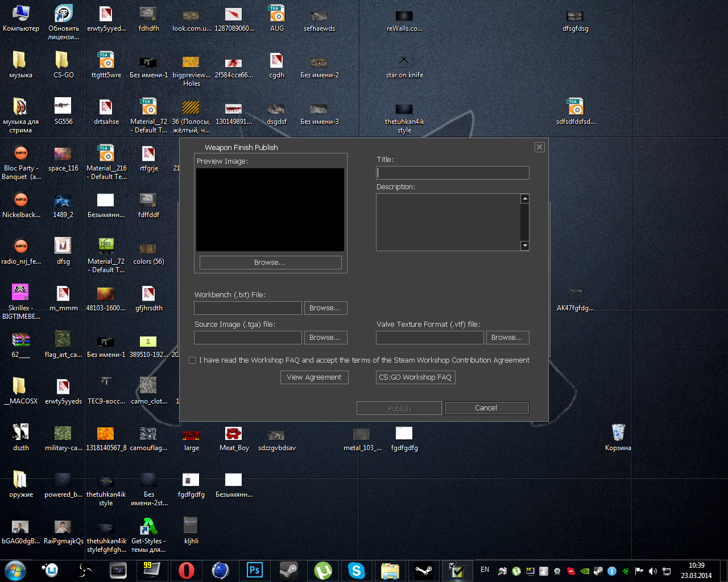Select the Компьютер desktop icon
Image resolution: width=728 pixels, height=582 pixels.
coord(21,19)
